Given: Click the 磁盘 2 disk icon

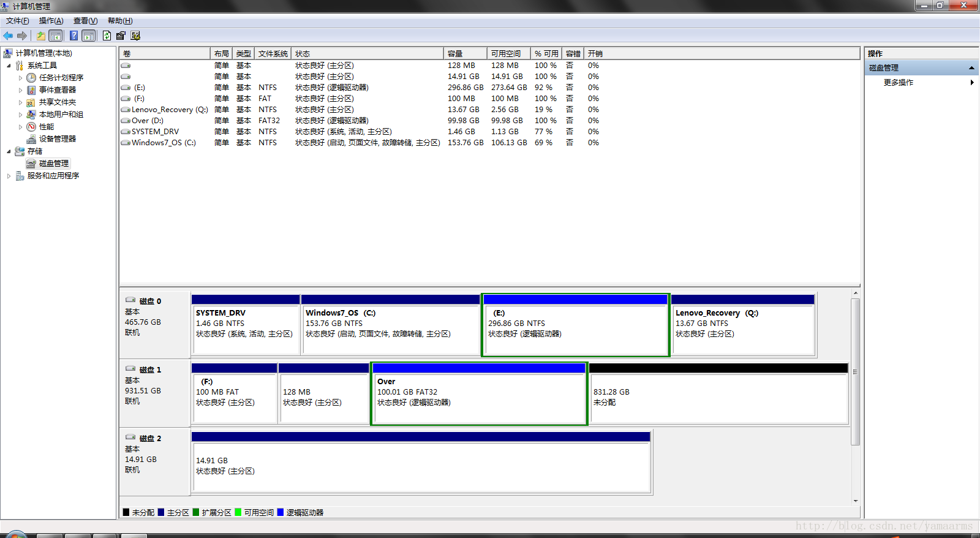Looking at the screenshot, I should (x=130, y=438).
